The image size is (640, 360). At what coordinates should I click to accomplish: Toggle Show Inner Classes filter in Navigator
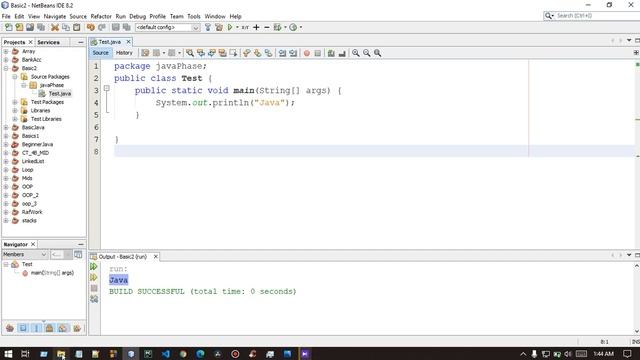point(63,328)
